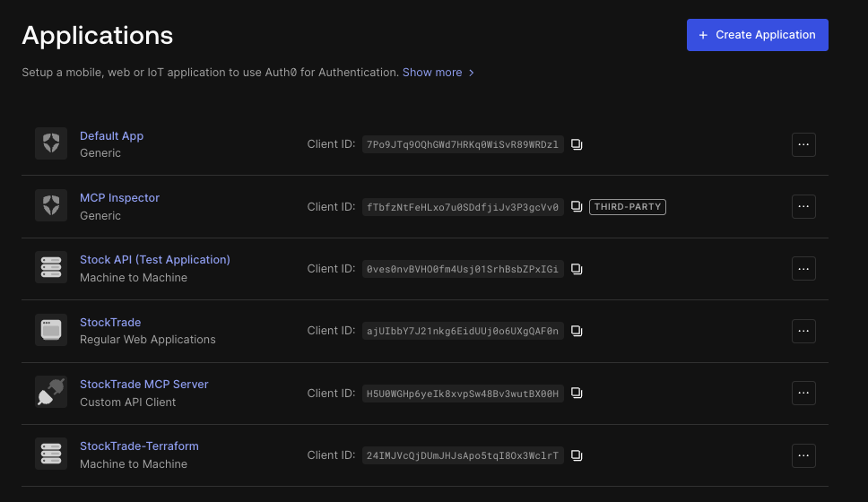Select client ID 24IMJVcQjDUmJHJsApo5tqI8Ox3WclrT
Image resolution: width=868 pixels, height=502 pixels.
tap(463, 455)
